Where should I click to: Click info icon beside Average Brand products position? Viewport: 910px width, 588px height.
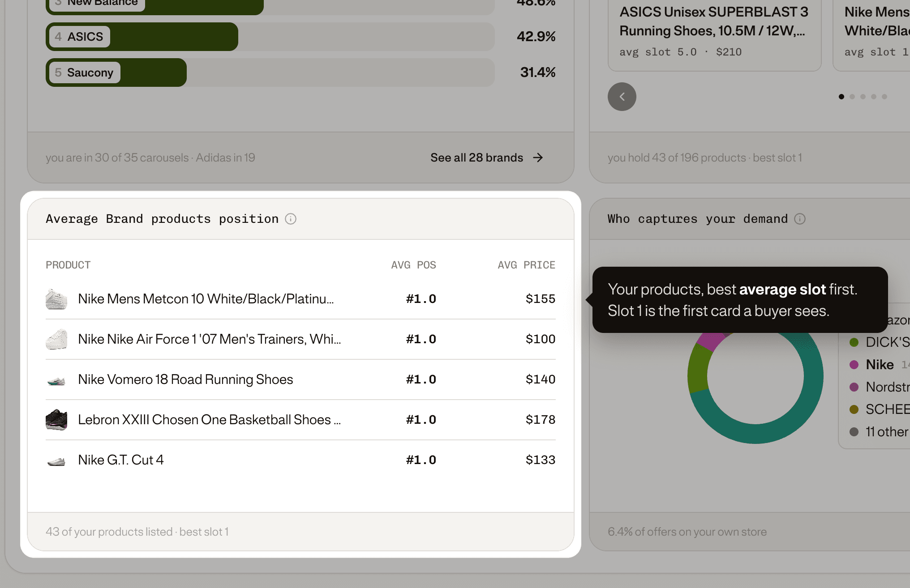tap(291, 219)
